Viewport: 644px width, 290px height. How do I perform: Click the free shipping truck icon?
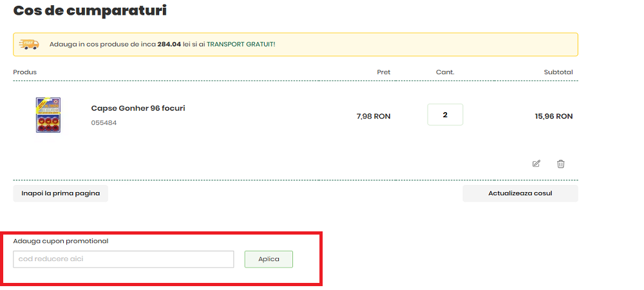click(x=29, y=44)
